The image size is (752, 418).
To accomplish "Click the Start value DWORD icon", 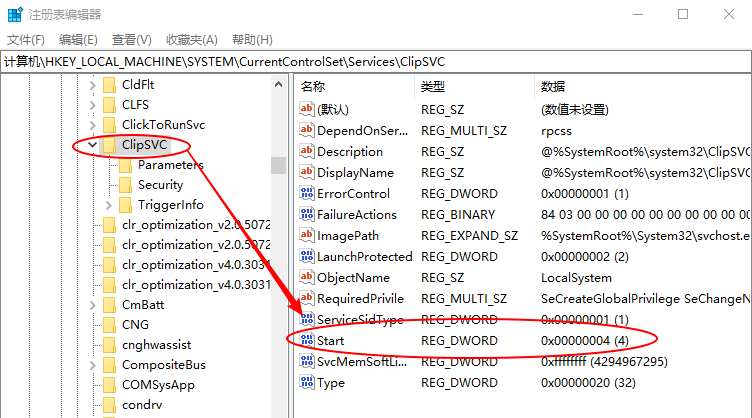I will click(307, 340).
